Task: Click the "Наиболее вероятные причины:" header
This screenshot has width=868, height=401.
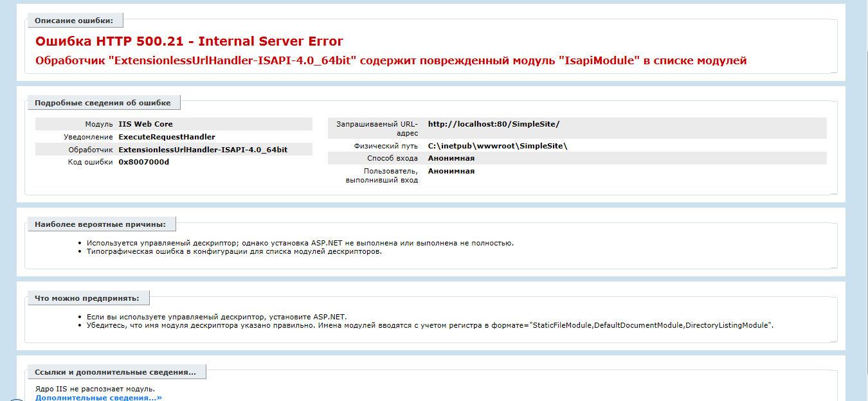Action: tap(100, 224)
